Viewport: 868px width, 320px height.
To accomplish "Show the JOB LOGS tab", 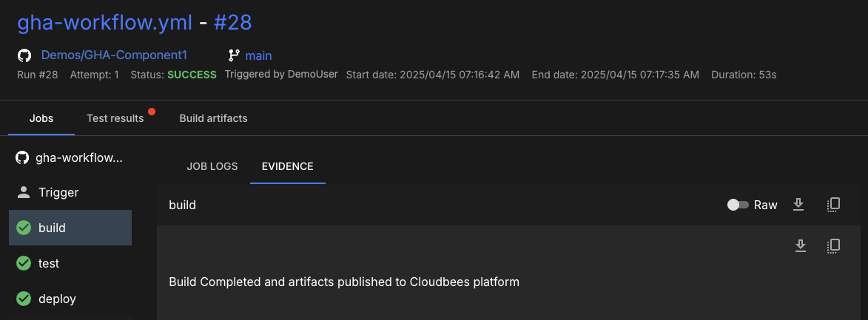I will tap(212, 166).
